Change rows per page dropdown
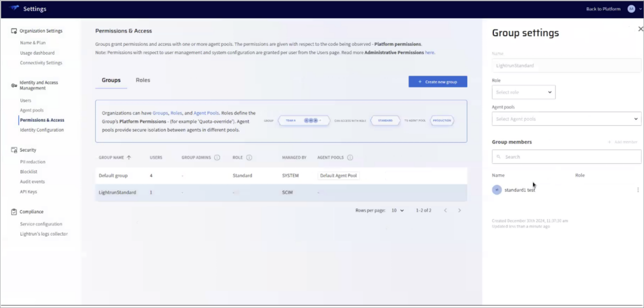Viewport: 644px width, 308px height. point(398,211)
